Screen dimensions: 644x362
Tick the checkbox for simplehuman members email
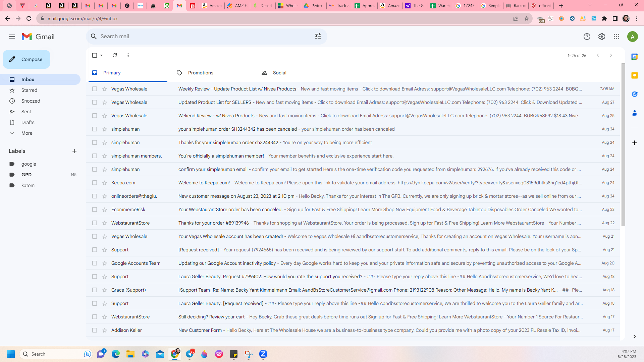click(95, 156)
